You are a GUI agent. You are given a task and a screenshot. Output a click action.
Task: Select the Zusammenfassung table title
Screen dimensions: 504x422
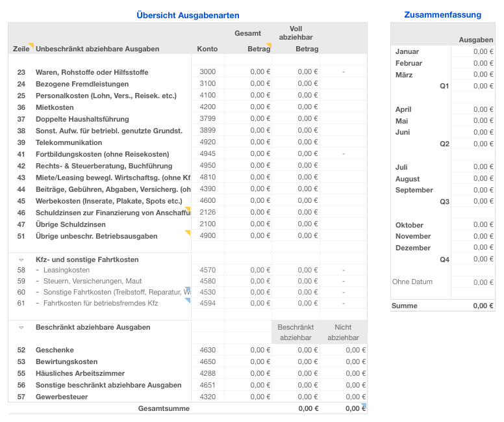click(442, 14)
